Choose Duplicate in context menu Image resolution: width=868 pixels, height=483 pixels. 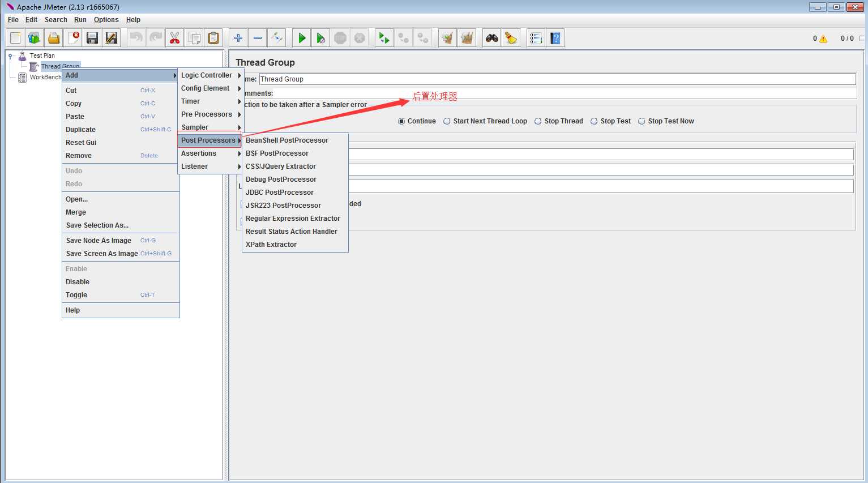coord(120,130)
